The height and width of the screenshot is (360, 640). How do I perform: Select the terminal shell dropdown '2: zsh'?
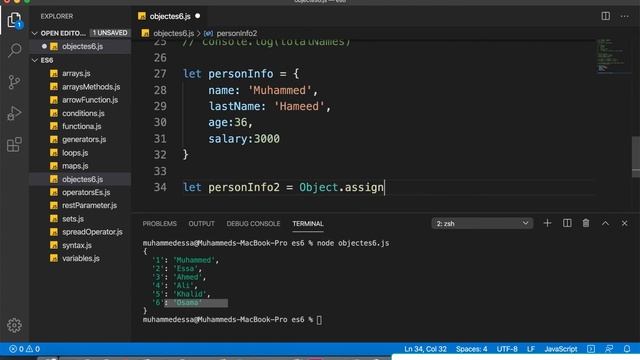(x=482, y=223)
